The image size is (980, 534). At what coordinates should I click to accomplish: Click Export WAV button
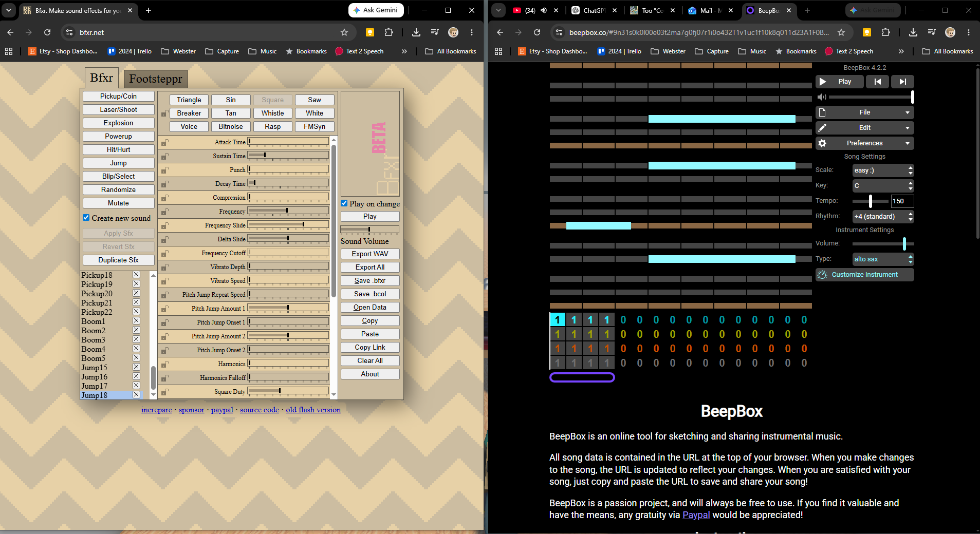[x=370, y=254]
